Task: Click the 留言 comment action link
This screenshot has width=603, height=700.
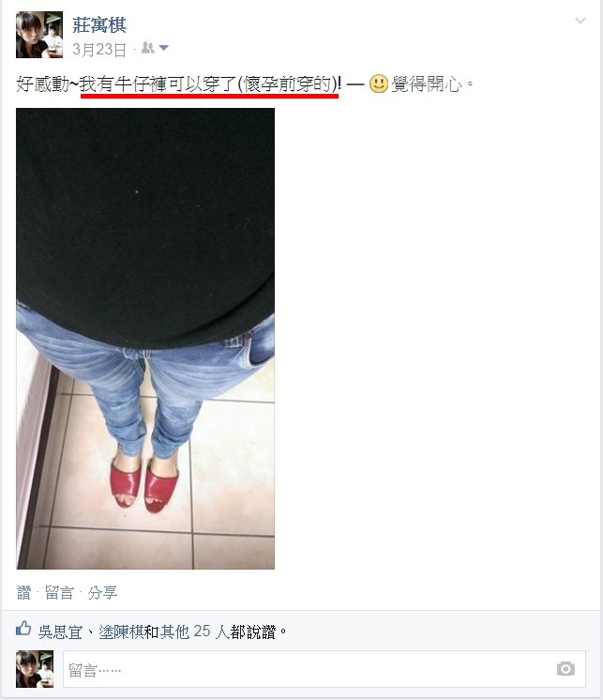Action: [x=59, y=593]
